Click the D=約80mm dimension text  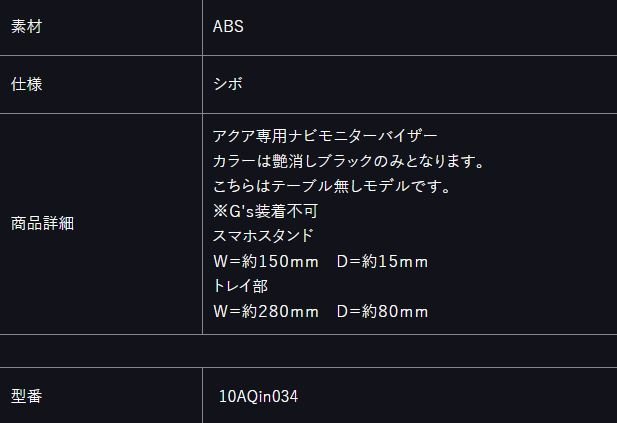coord(382,312)
